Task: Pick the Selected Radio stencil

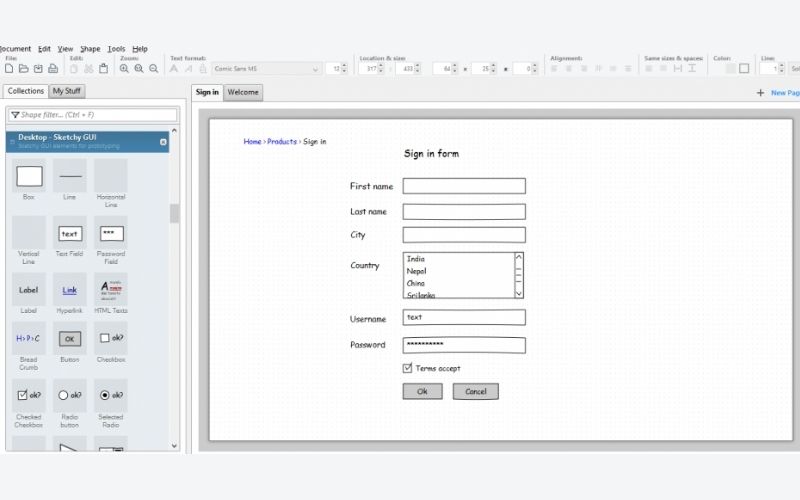Action: pos(110,395)
